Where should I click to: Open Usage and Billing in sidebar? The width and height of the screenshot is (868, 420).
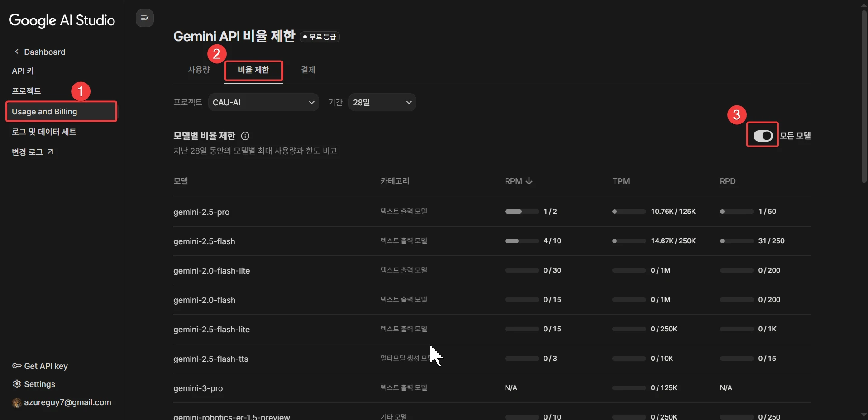[x=61, y=112]
